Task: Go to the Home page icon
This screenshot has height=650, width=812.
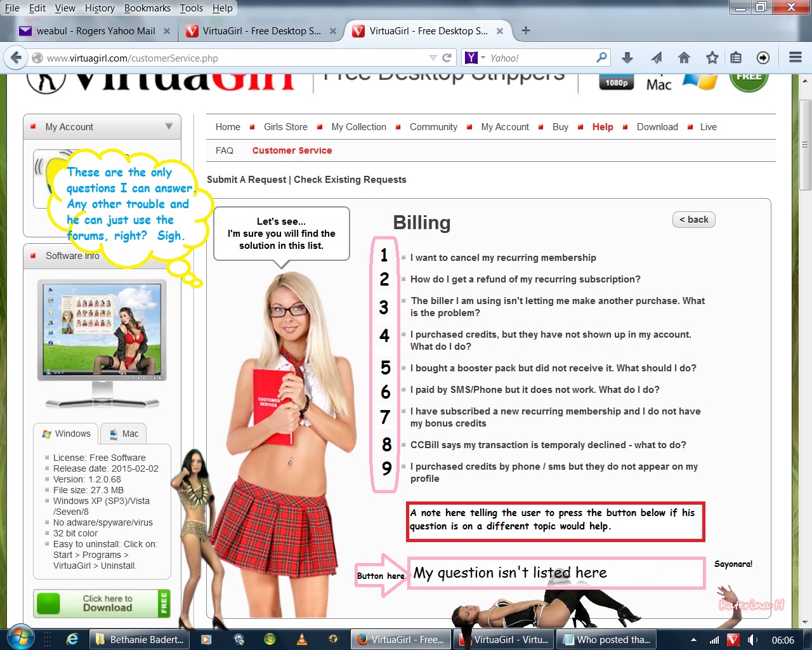Action: click(684, 58)
